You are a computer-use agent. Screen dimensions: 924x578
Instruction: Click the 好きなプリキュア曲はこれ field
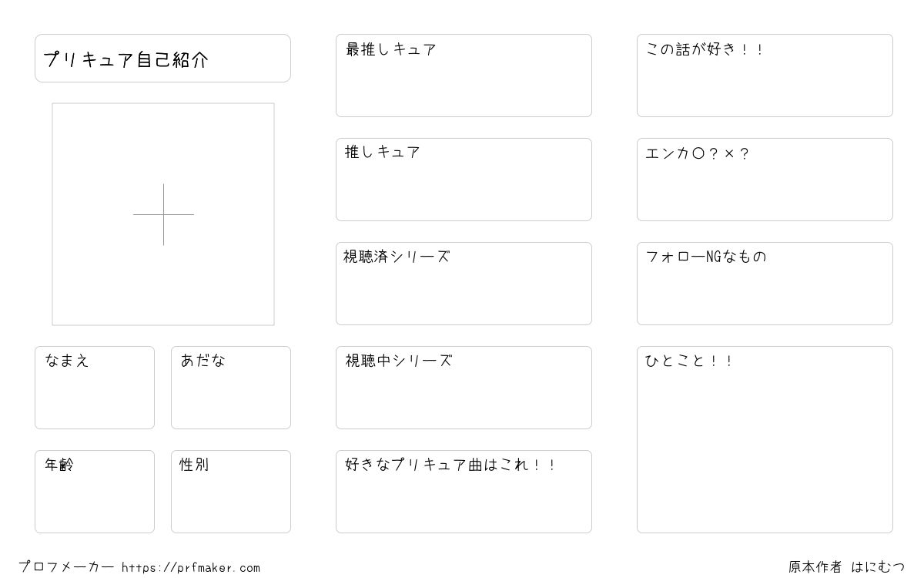click(x=464, y=492)
